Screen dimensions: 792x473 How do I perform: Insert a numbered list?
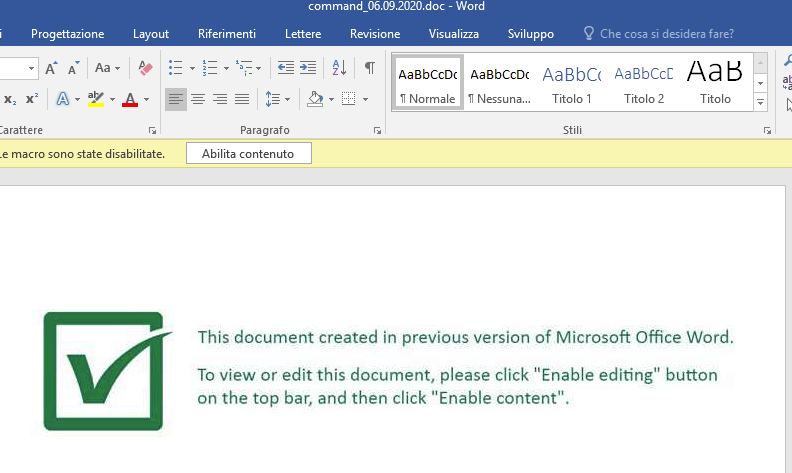[210, 68]
